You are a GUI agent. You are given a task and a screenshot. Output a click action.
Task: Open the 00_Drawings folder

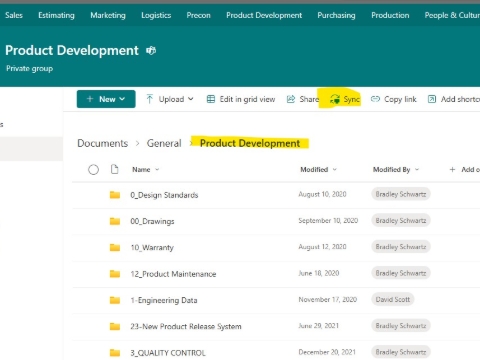(x=152, y=221)
